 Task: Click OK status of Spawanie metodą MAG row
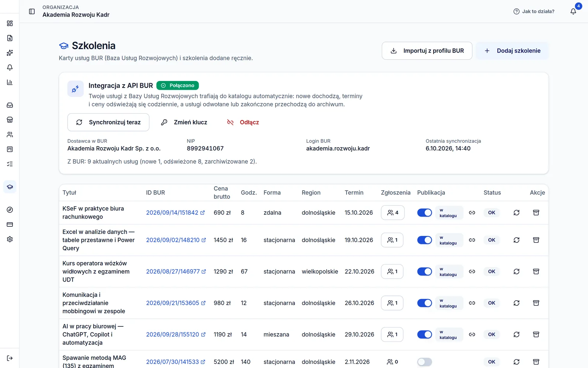[x=492, y=362]
